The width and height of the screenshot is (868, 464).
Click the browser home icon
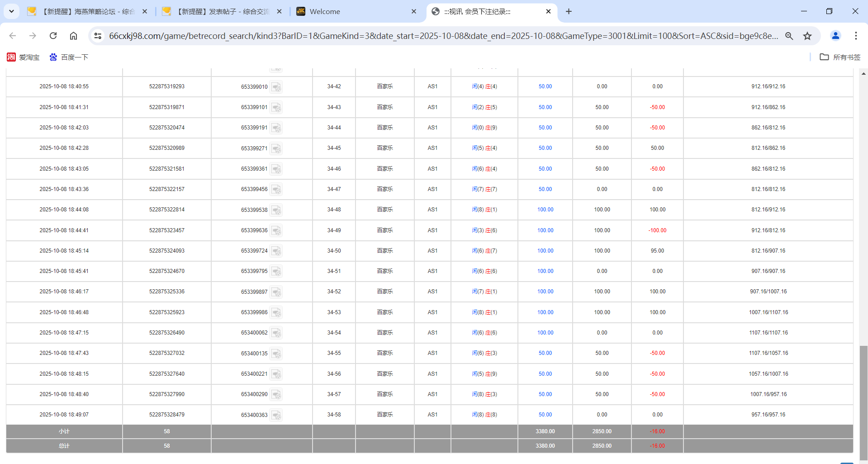click(x=73, y=36)
